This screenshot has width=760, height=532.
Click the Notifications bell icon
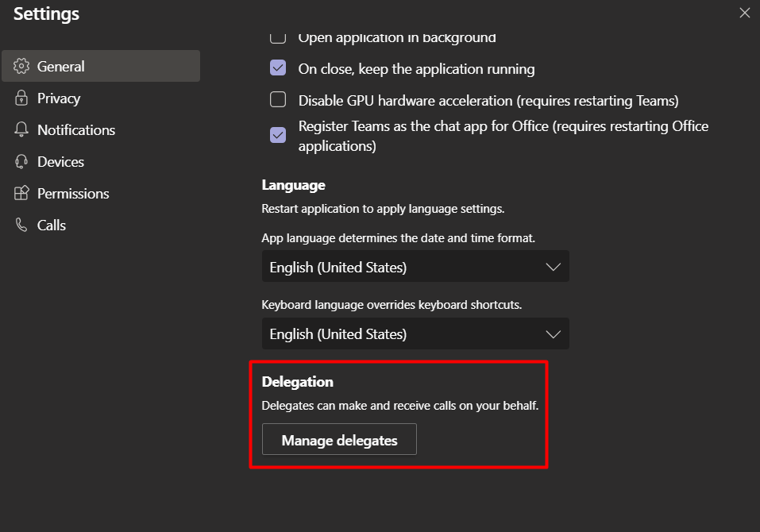[x=21, y=129]
